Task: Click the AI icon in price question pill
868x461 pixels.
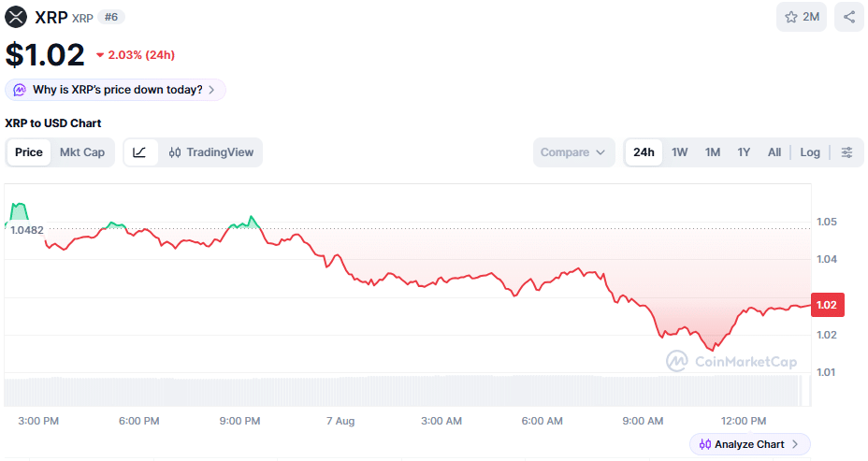Action: pyautogui.click(x=20, y=90)
